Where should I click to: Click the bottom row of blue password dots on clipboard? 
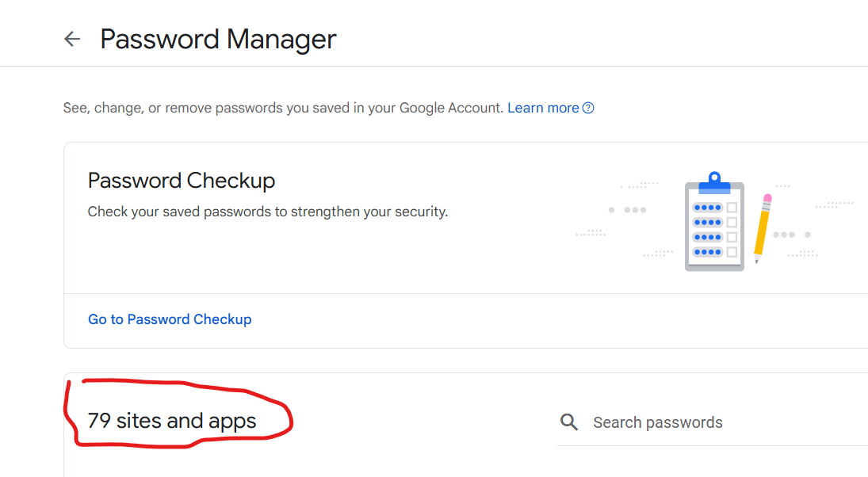click(707, 252)
